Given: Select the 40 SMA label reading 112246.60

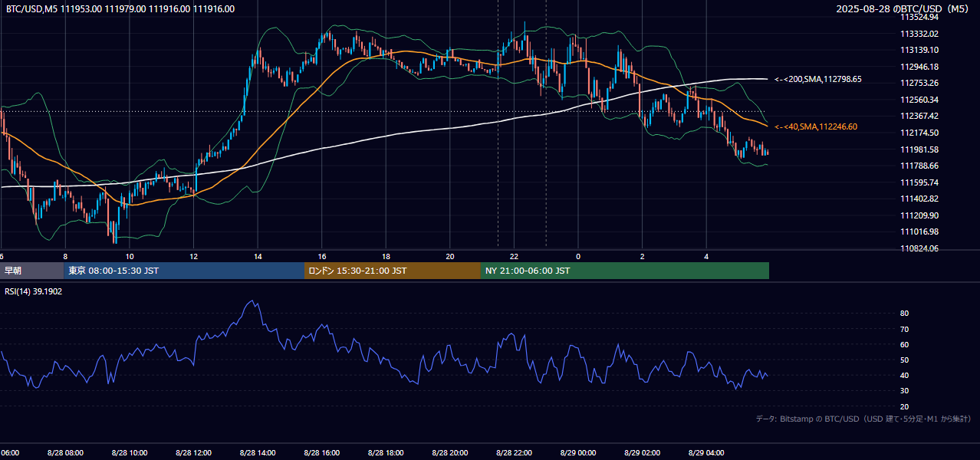Looking at the screenshot, I should pyautogui.click(x=816, y=127).
